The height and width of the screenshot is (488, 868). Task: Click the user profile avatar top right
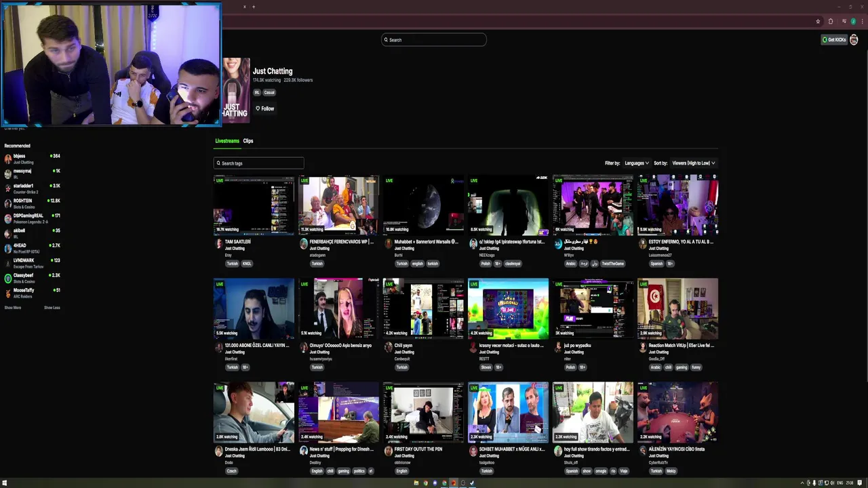tap(854, 40)
